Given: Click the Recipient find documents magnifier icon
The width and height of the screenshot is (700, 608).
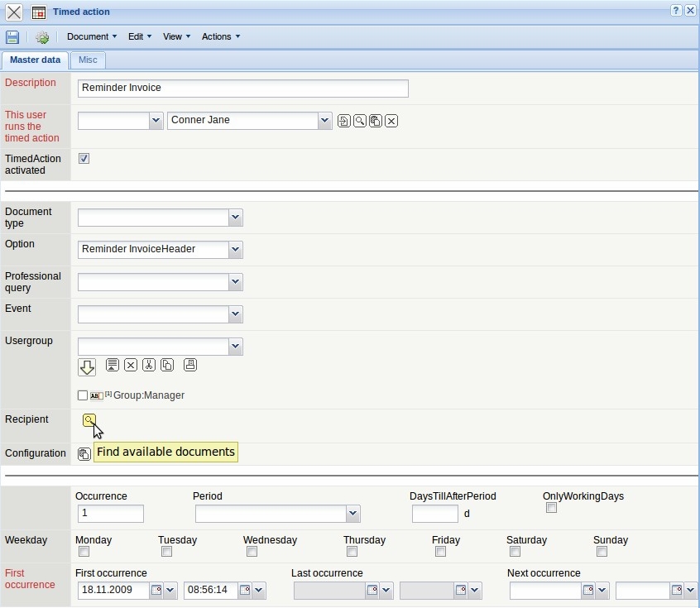Looking at the screenshot, I should coord(89,420).
